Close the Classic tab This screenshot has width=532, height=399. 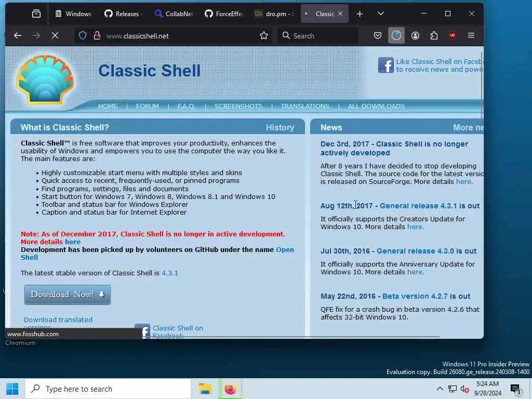point(340,14)
